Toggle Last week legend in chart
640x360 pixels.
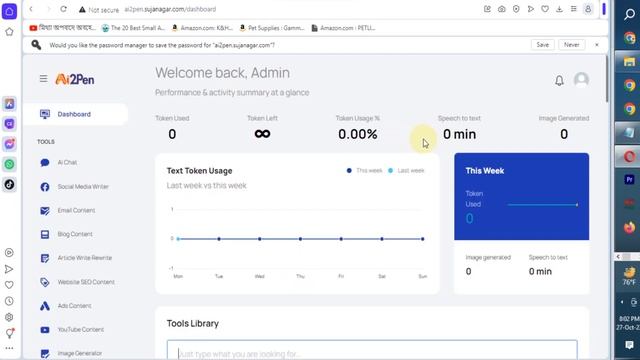click(x=406, y=171)
